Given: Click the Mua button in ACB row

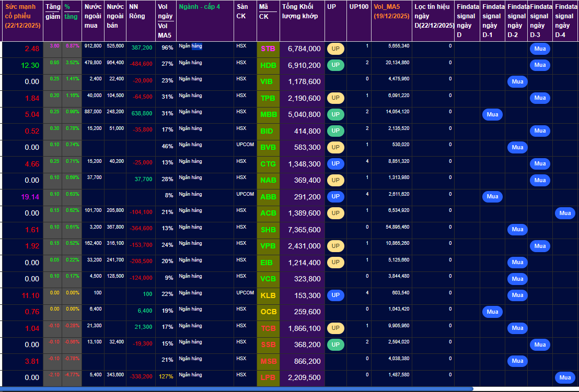Looking at the screenshot, I should pos(565,213).
